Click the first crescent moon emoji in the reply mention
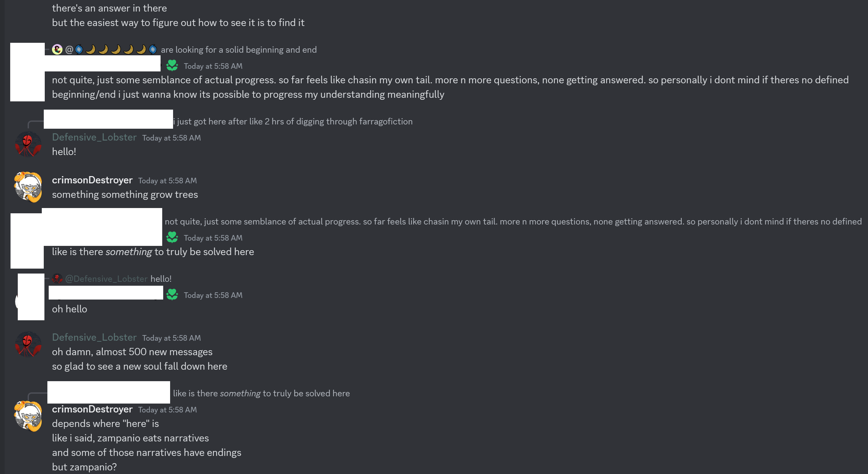The image size is (868, 474). 90,50
